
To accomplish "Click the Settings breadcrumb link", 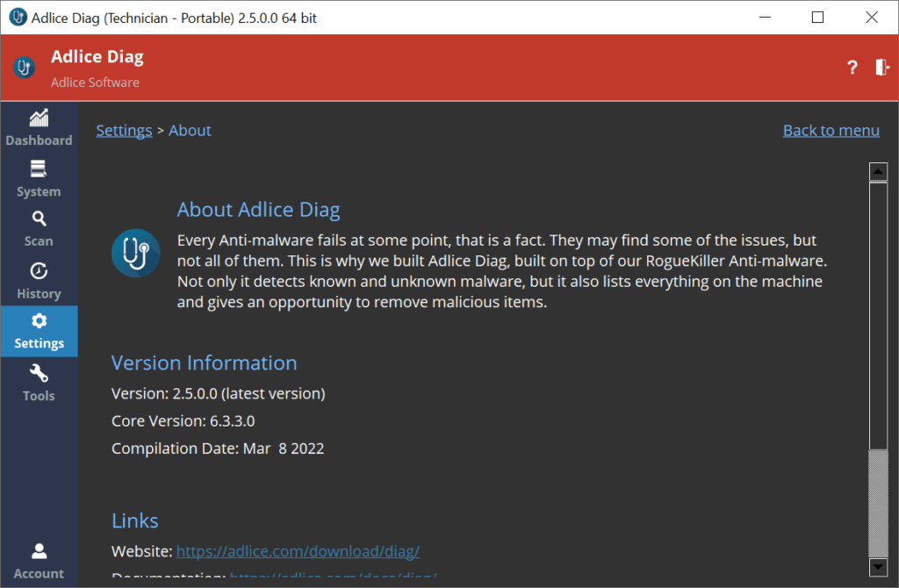I will 124,131.
